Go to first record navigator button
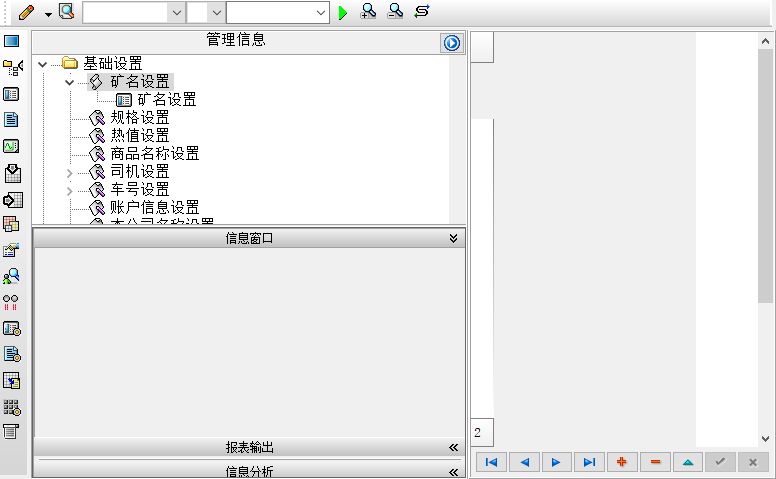Image resolution: width=776 pixels, height=479 pixels. [x=491, y=462]
